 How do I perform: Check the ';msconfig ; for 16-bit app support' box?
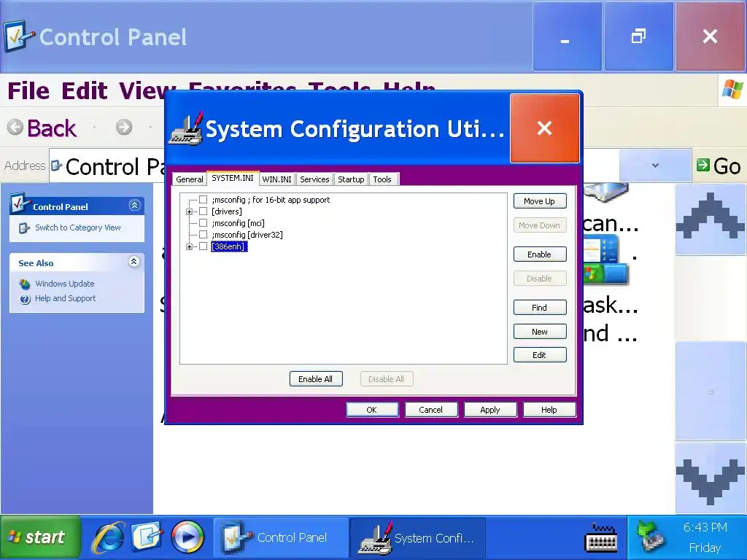(204, 200)
